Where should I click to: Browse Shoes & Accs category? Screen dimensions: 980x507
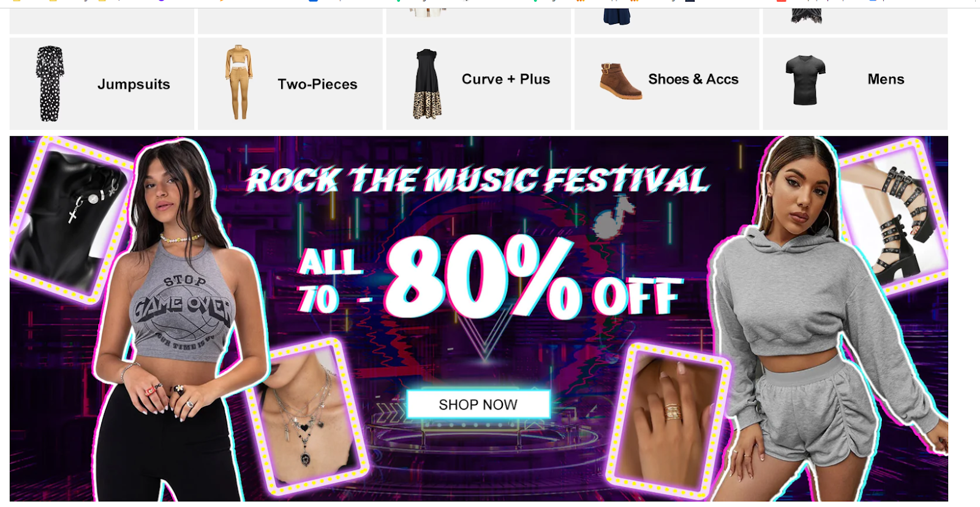(x=693, y=80)
